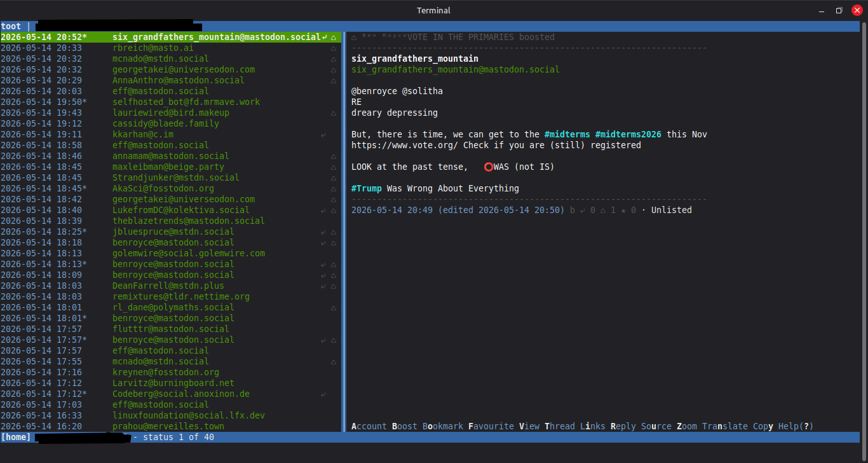
Task: Select Thread in the bottom command bar
Action: click(x=560, y=426)
